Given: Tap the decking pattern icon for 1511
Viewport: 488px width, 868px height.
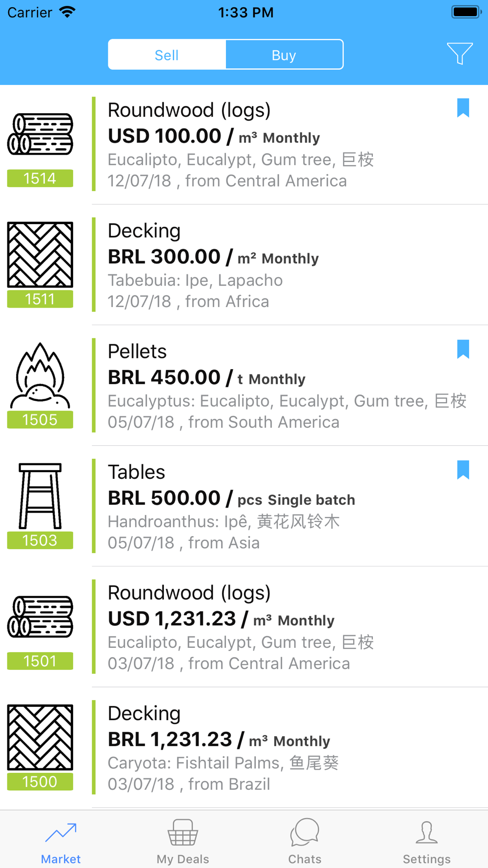Looking at the screenshot, I should pos(40,254).
